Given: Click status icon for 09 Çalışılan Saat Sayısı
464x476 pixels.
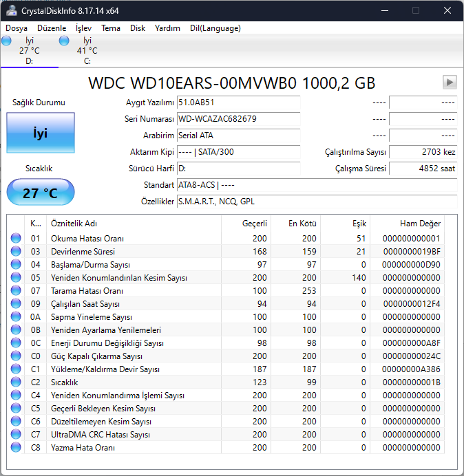Looking at the screenshot, I should (16, 303).
